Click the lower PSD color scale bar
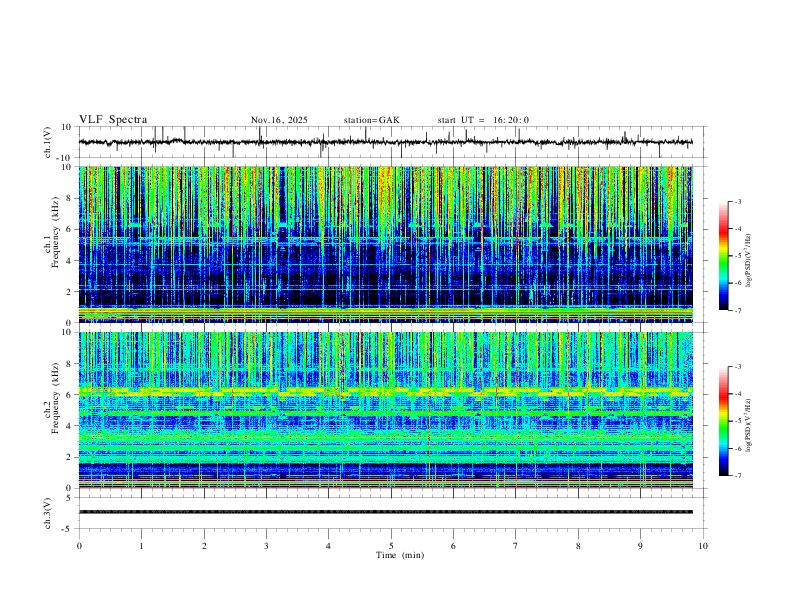 tap(724, 421)
